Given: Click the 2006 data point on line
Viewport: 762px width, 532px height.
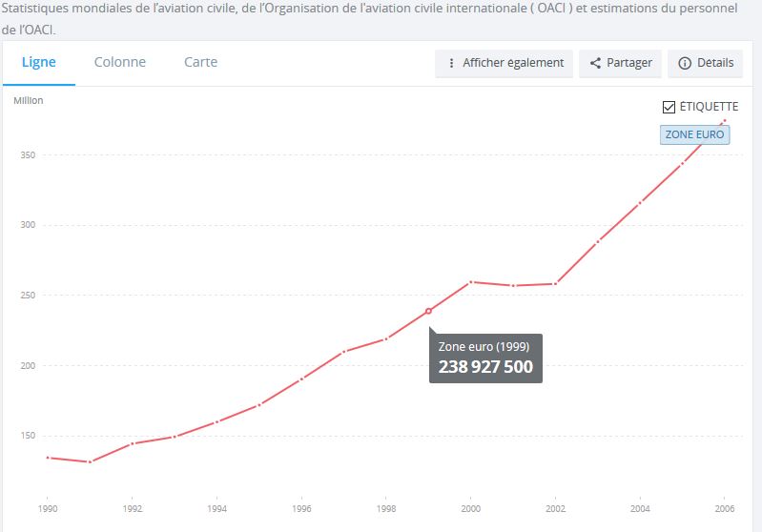Looking at the screenshot, I should (x=725, y=121).
